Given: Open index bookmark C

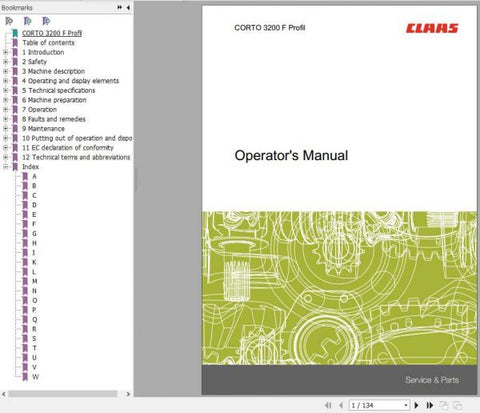Looking at the screenshot, I should (34, 195).
